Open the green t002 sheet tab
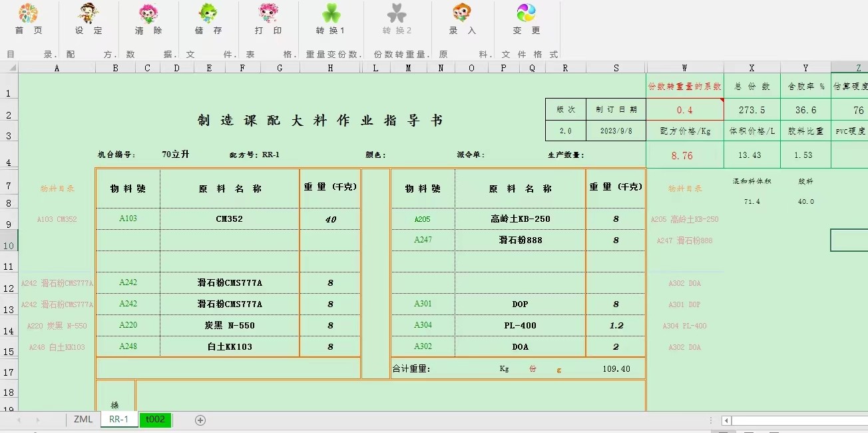Viewport: 868px width, 433px height. [x=155, y=420]
